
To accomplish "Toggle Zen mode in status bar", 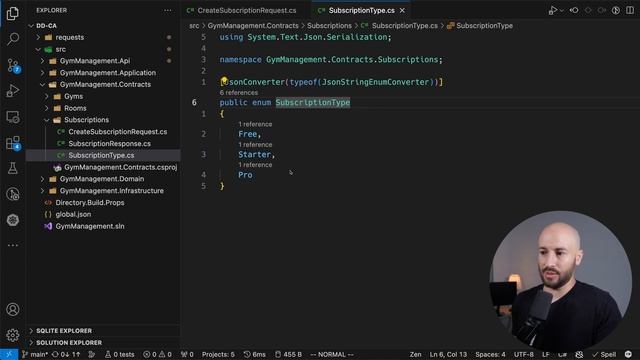I will click(416, 354).
